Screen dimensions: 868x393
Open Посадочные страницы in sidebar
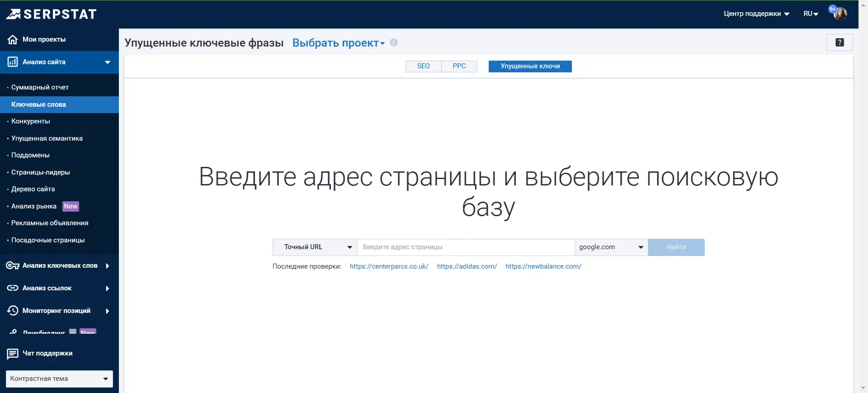(x=48, y=240)
